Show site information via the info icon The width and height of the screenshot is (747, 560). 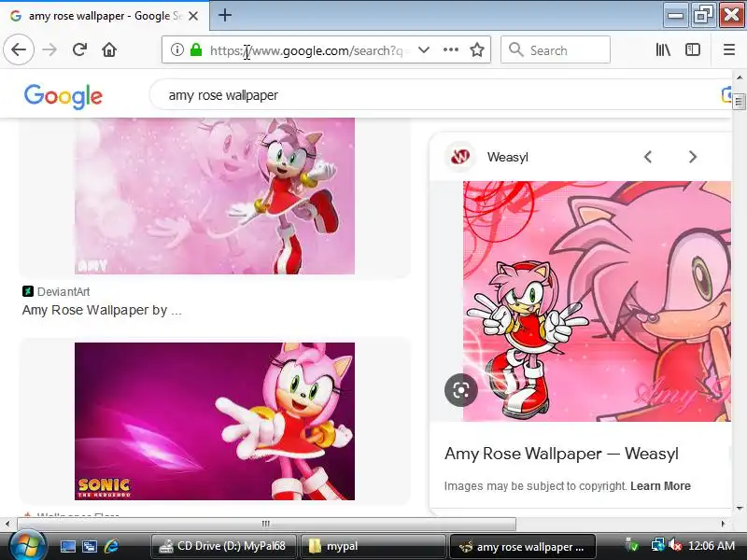tap(176, 49)
